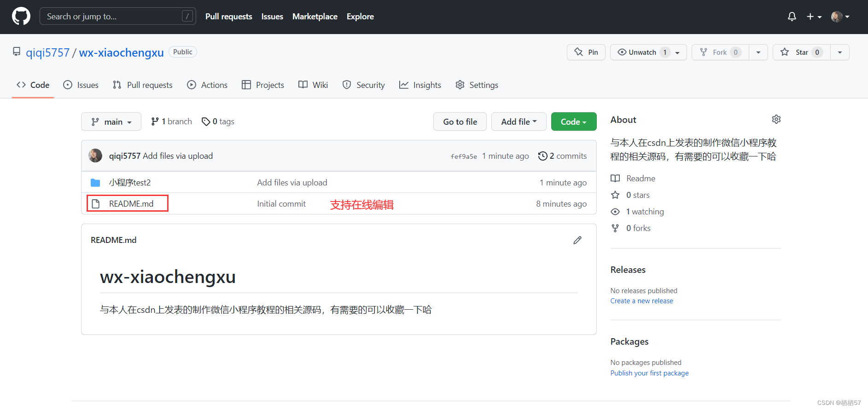Click Create a new release

pyautogui.click(x=642, y=301)
